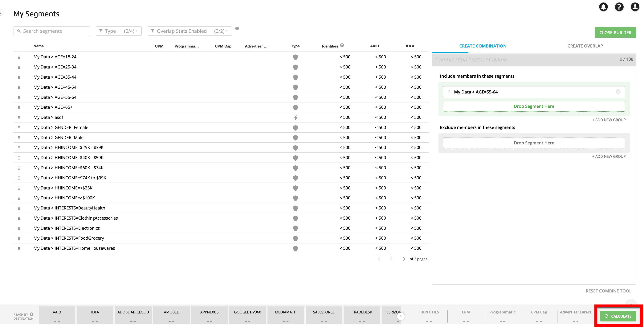Grab the drag handle for INTERESTS=FoodGrocery
The image size is (644, 327).
click(19, 238)
